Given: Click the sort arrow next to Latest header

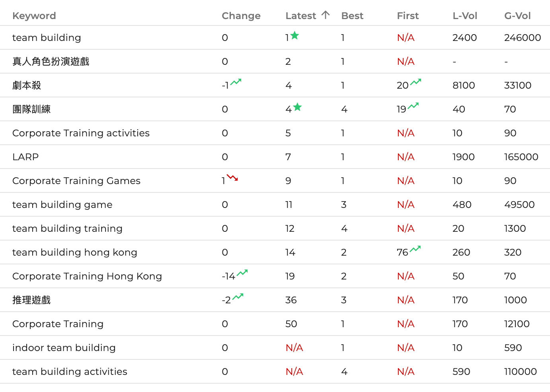Looking at the screenshot, I should coord(326,15).
